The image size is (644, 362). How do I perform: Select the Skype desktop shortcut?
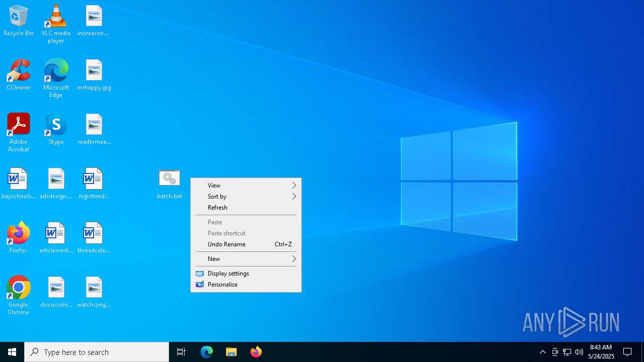[56, 129]
